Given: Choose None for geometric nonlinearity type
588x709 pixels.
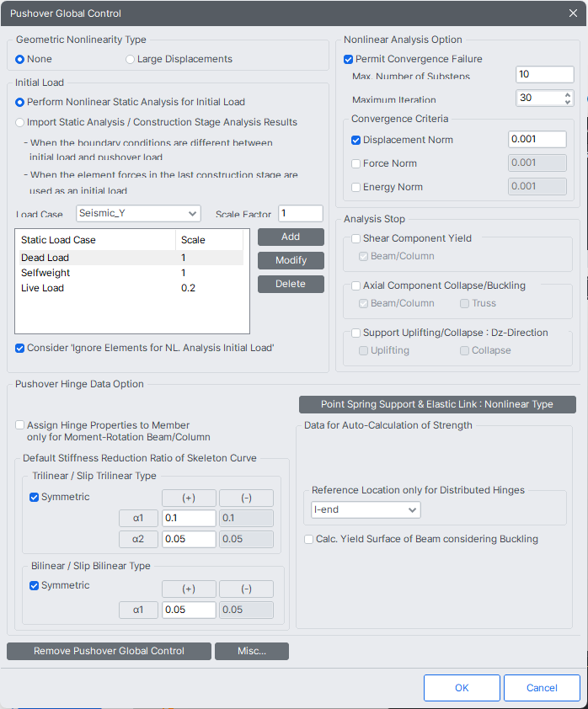Looking at the screenshot, I should coord(19,59).
